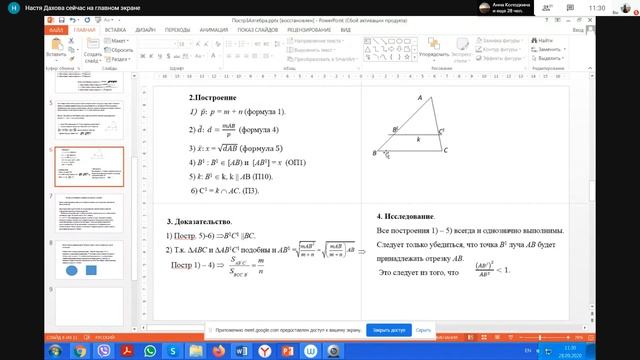
Task: Undo the last action in the title bar
Action: [73, 20]
